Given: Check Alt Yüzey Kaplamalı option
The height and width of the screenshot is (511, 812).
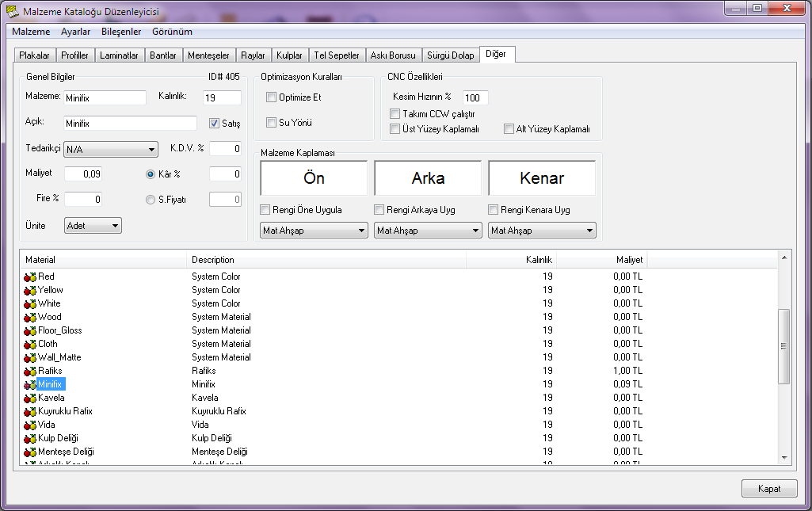Looking at the screenshot, I should tap(509, 128).
